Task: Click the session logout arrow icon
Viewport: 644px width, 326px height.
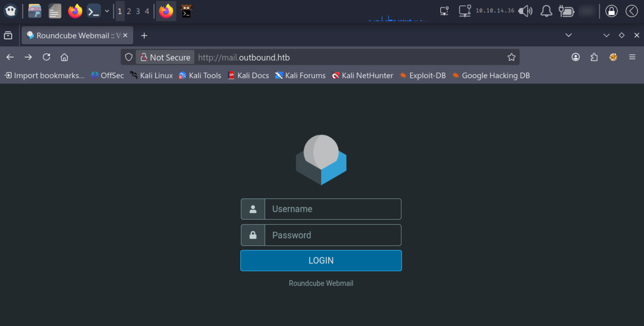Action: 632,11
